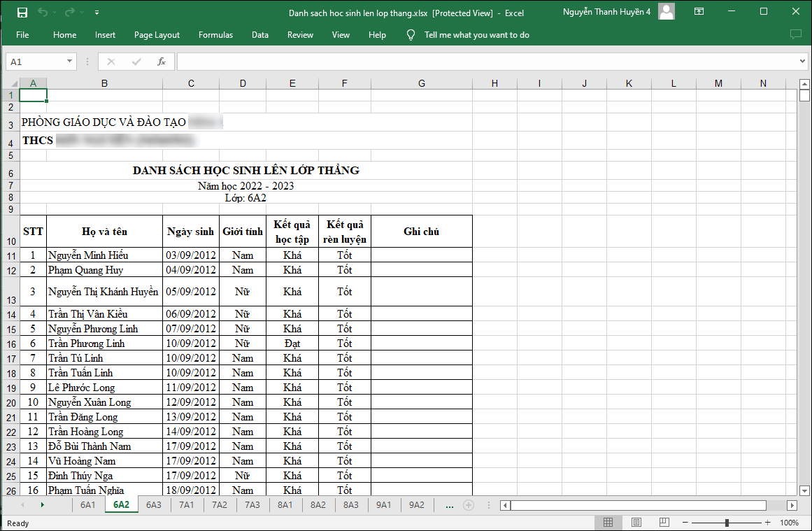Open the Formulas ribbon tab
This screenshot has width=812, height=531.
click(215, 35)
